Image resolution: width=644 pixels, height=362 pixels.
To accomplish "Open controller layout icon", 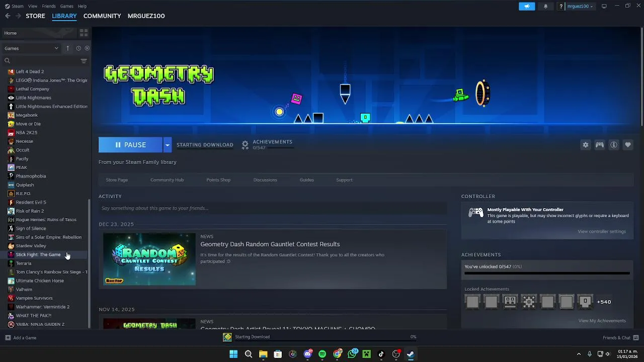I will pos(600,145).
